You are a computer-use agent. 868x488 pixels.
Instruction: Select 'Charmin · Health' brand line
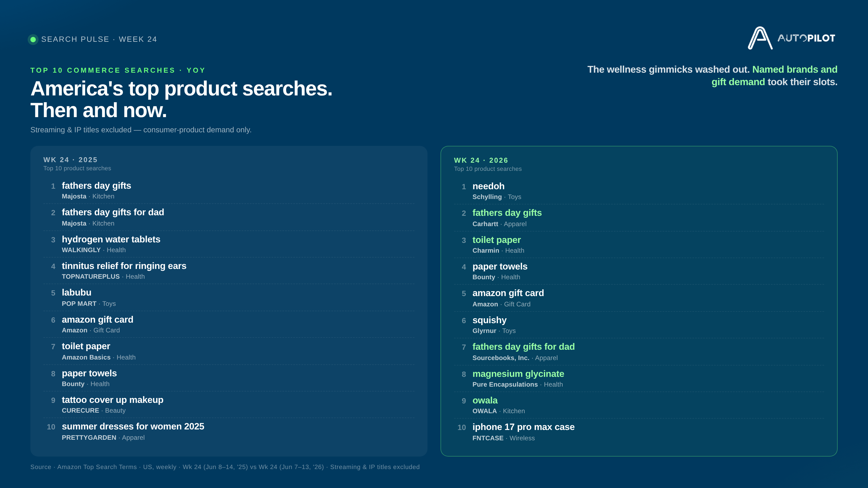498,250
